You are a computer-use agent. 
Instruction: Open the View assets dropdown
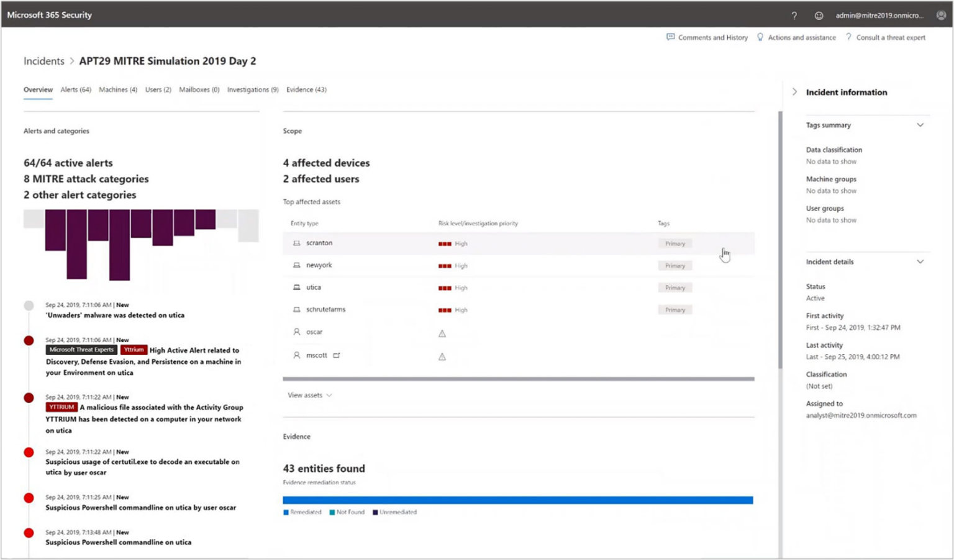309,395
